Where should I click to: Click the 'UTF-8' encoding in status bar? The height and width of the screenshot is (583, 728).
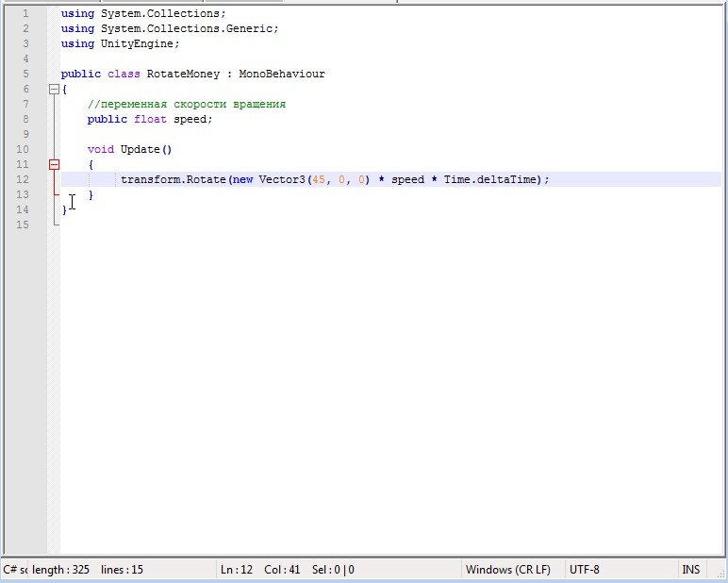pyautogui.click(x=585, y=570)
